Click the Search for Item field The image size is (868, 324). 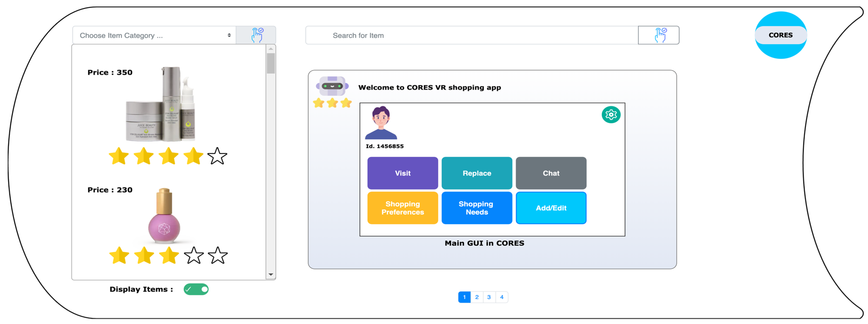pyautogui.click(x=472, y=35)
